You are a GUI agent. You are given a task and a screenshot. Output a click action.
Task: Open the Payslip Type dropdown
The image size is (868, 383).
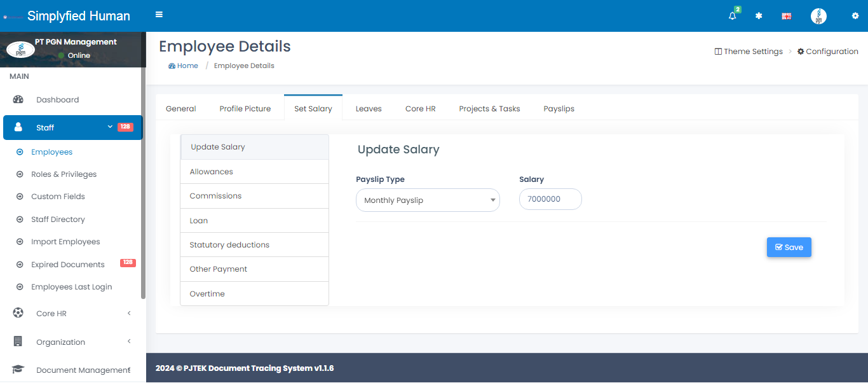[x=428, y=200]
